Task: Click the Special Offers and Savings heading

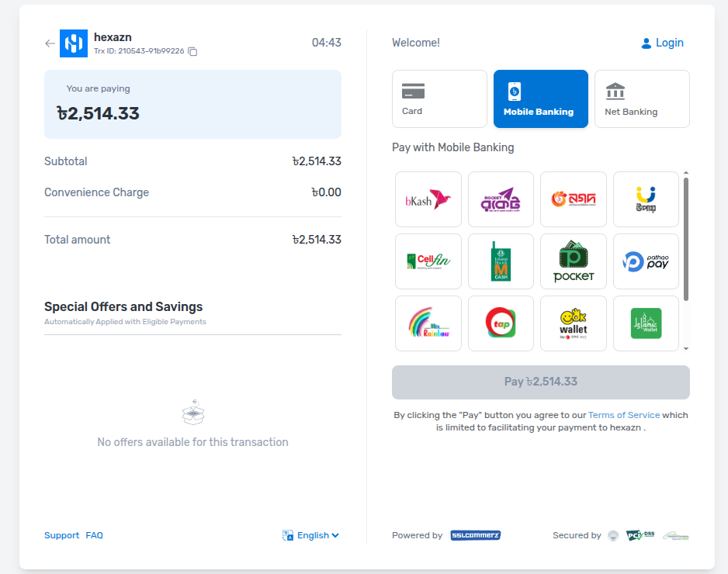Action: [123, 306]
